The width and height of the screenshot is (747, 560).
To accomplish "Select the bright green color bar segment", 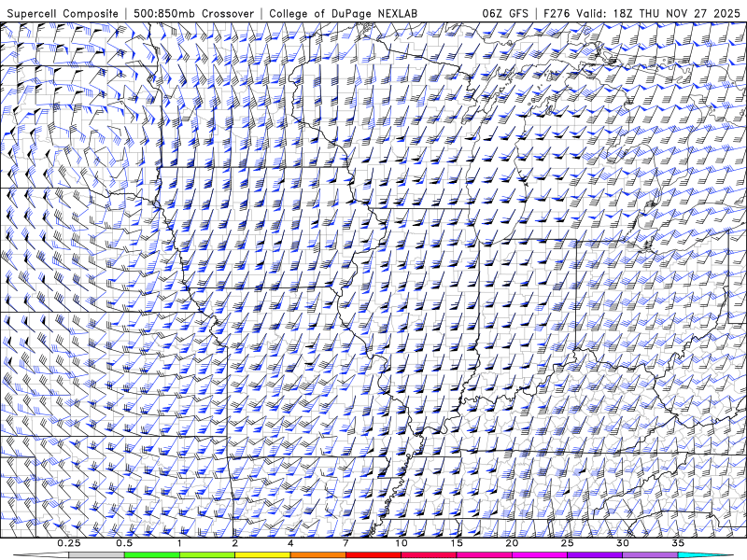I will coord(152,555).
